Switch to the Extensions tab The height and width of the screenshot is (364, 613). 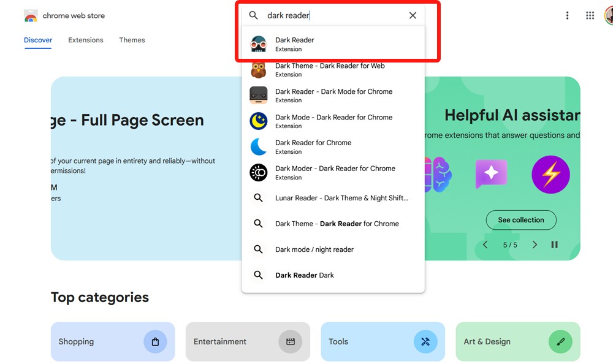tap(85, 40)
